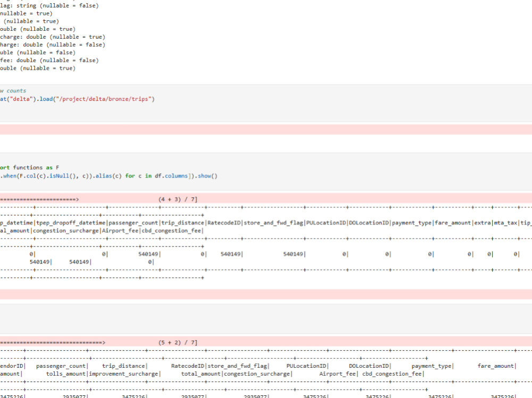Place cursor on the "ort functions as F" line
This screenshot has height=398, width=532.
[x=29, y=167]
